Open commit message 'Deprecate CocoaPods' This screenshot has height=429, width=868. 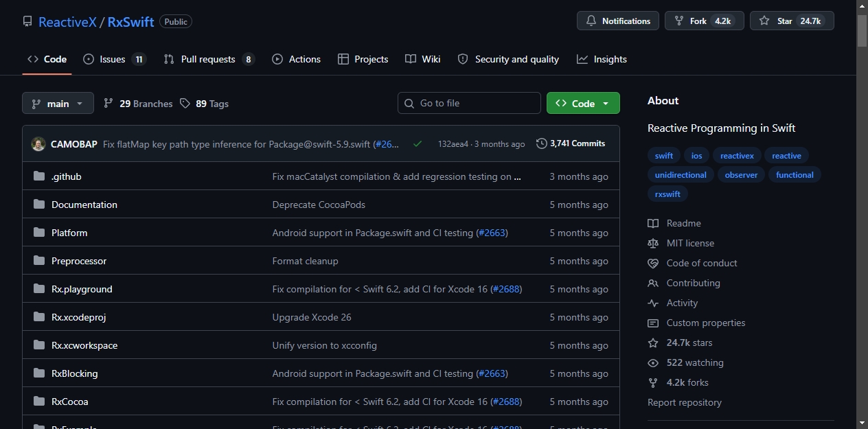tap(319, 205)
